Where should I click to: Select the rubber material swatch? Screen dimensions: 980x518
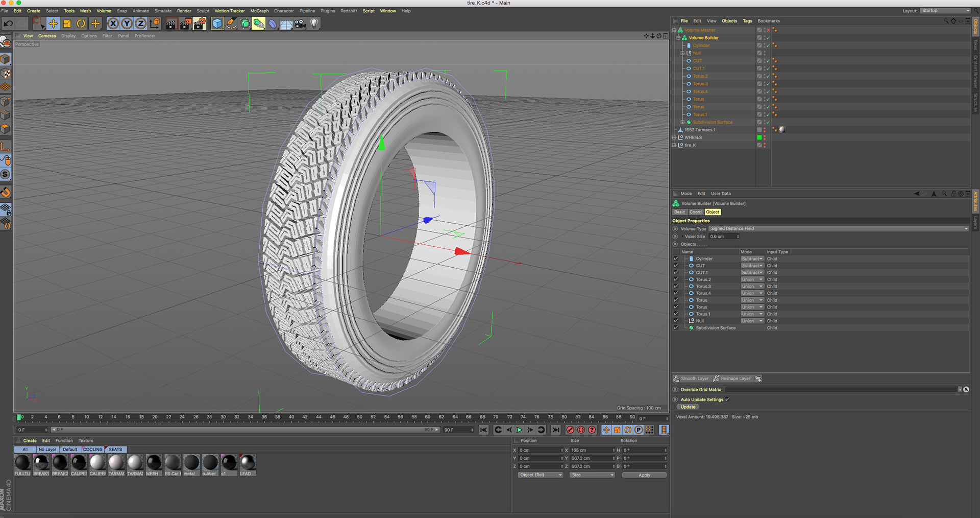point(210,462)
